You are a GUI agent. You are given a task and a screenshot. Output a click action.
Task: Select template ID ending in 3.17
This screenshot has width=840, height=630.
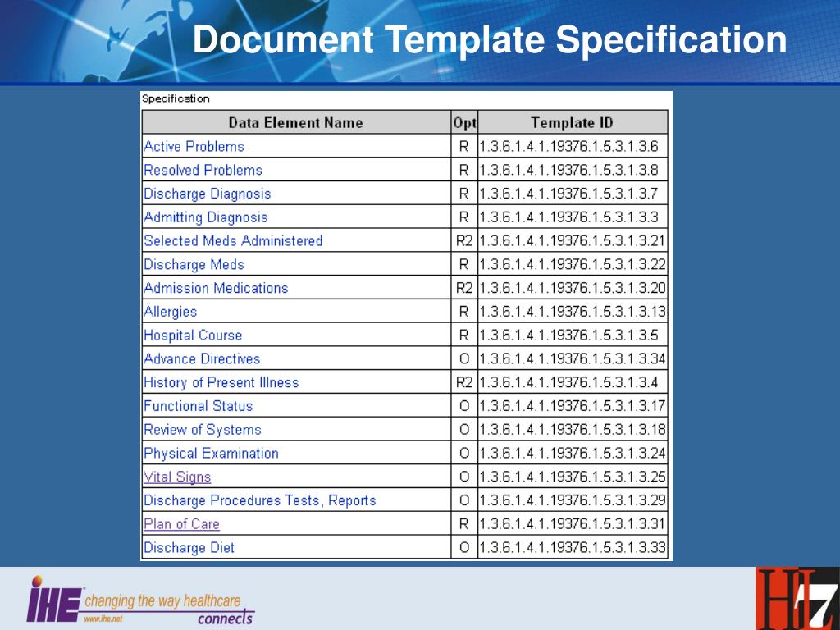pos(572,405)
